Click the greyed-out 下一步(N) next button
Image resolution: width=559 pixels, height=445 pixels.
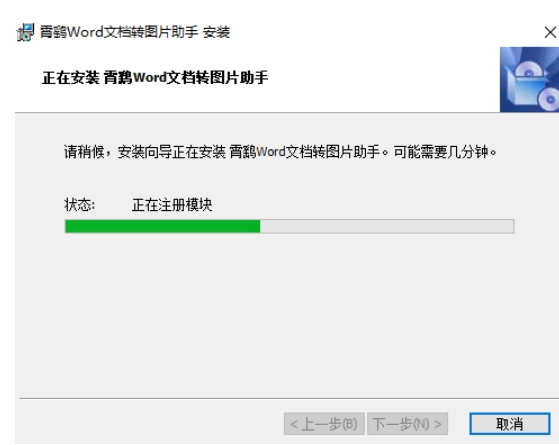click(407, 424)
